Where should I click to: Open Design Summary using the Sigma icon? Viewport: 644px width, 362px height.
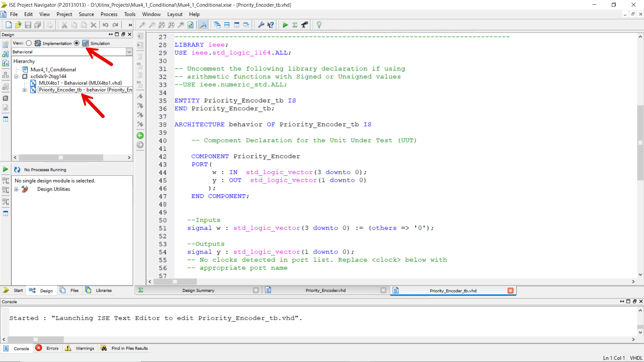pyautogui.click(x=295, y=24)
